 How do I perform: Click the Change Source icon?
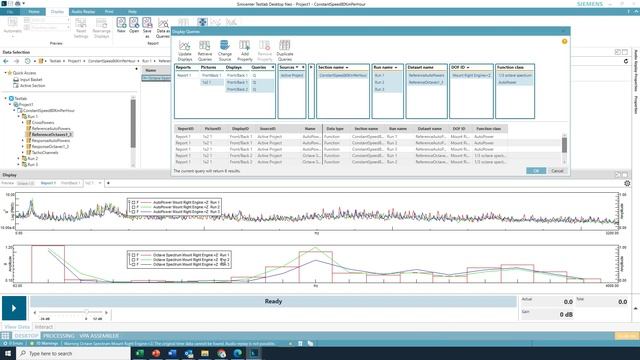[224, 45]
